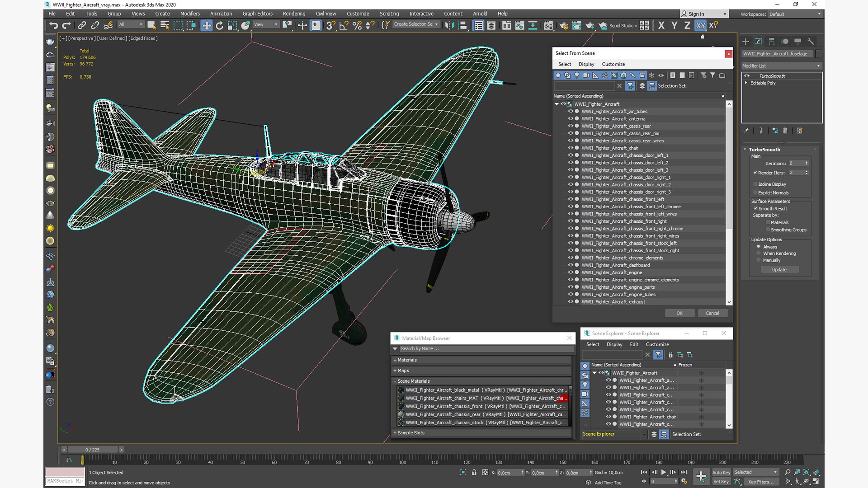868x488 pixels.
Task: Open the Key Filters dialog button
Action: pos(760,482)
